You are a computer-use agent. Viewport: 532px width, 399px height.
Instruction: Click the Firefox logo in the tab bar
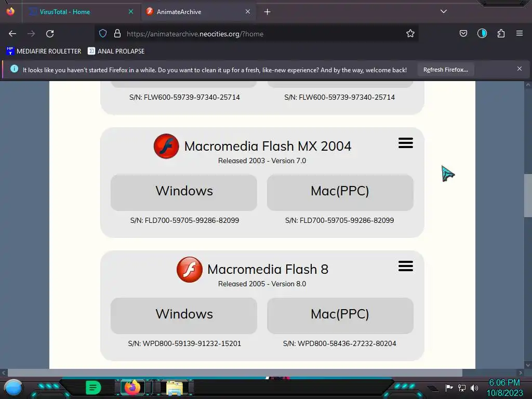tap(10, 11)
